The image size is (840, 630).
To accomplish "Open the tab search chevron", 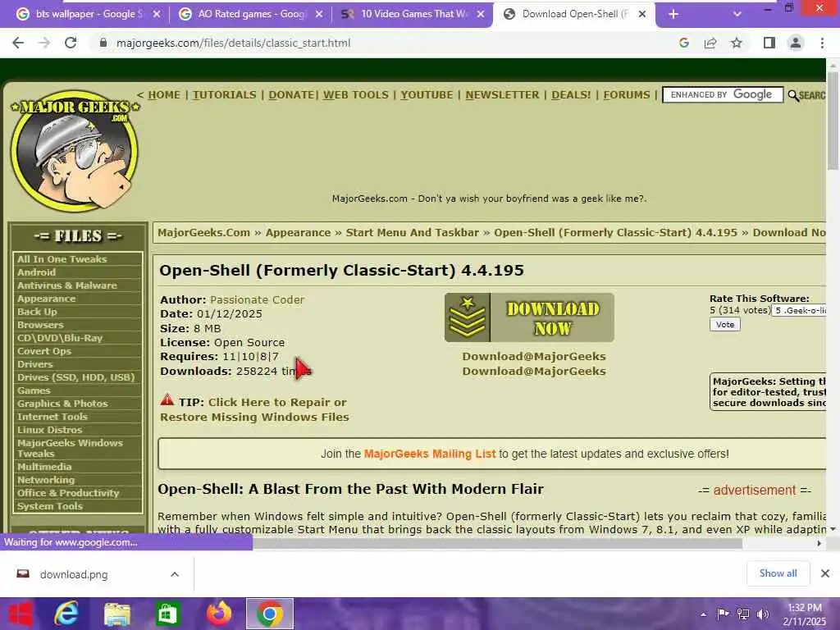I will click(x=737, y=15).
